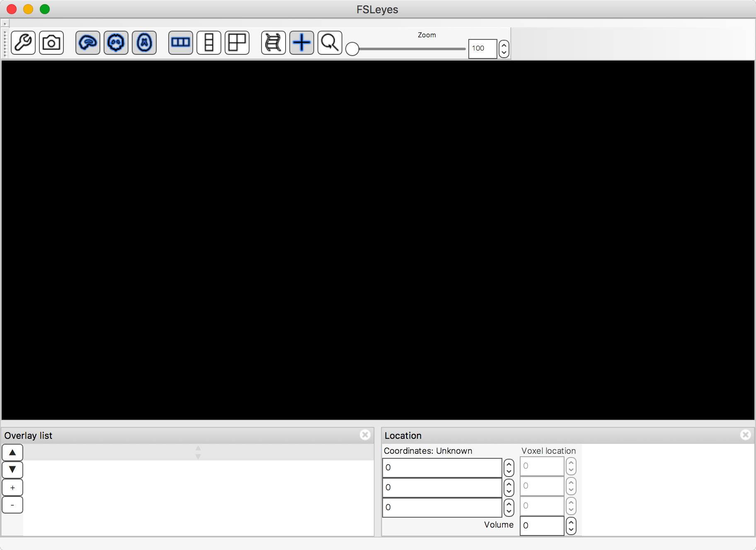Increase zoom using the zoom spin arrows
The image size is (756, 550).
[x=504, y=46]
